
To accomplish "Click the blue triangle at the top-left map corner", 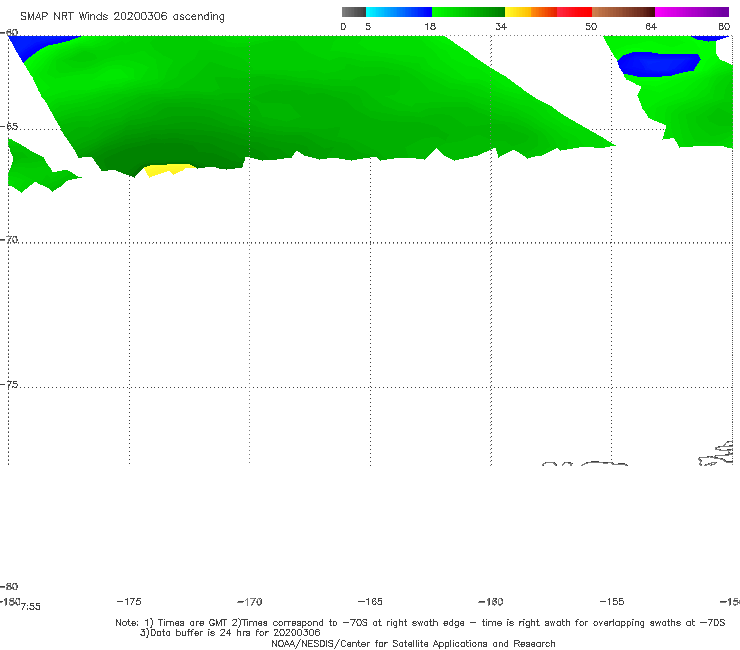I will click(33, 45).
